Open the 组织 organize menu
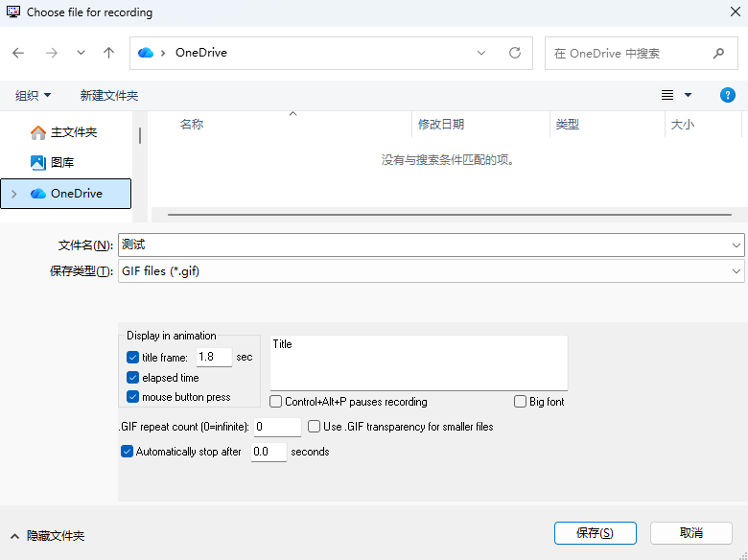The width and height of the screenshot is (748, 560). [x=33, y=96]
